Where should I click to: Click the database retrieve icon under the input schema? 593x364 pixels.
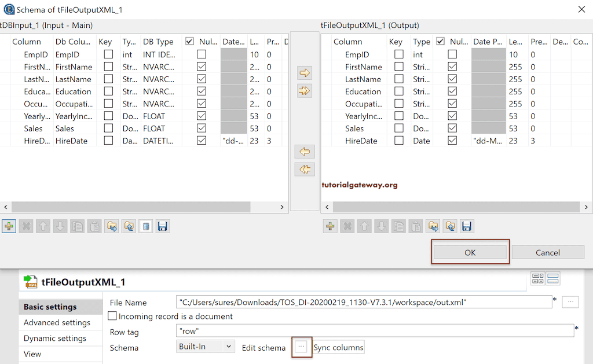click(145, 226)
